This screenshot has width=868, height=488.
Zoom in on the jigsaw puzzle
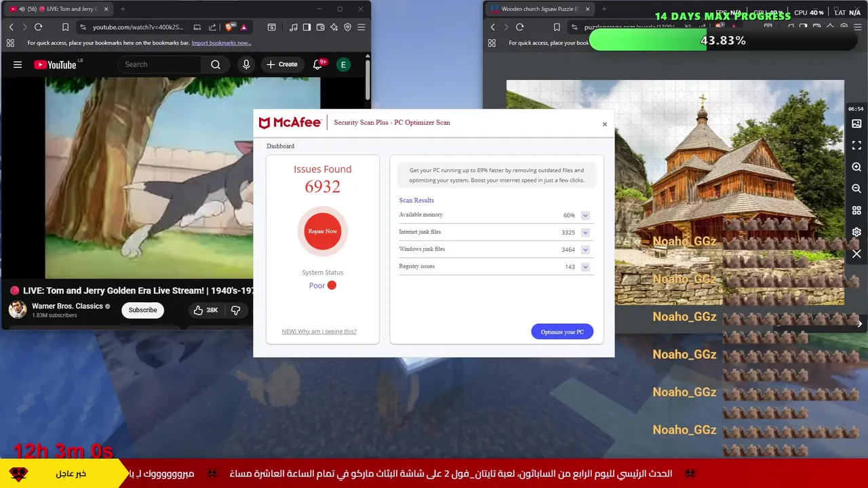coord(856,167)
